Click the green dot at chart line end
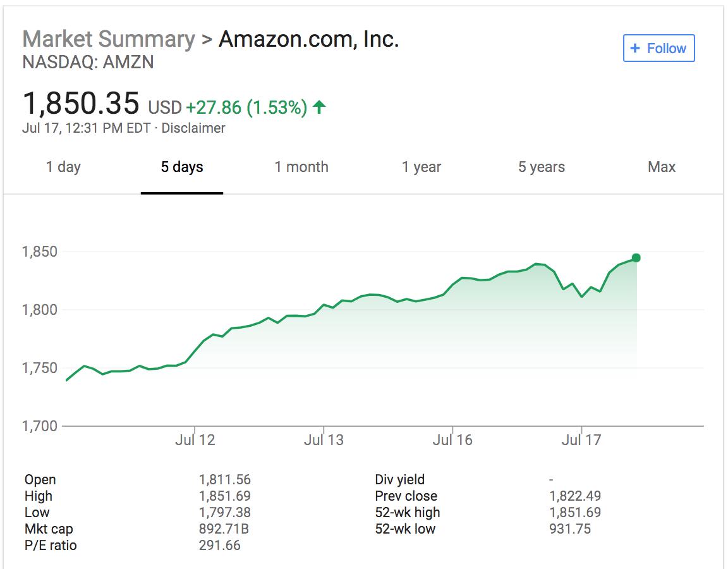 click(636, 258)
